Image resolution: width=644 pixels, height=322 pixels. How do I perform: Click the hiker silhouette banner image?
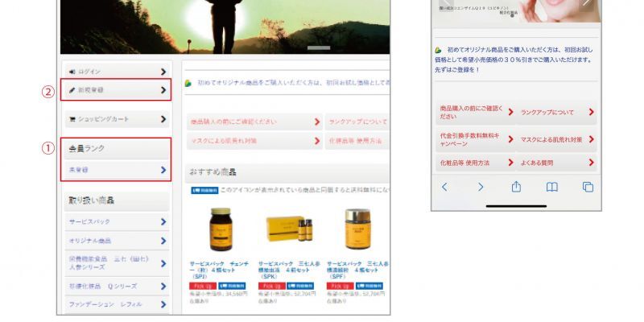click(x=225, y=27)
